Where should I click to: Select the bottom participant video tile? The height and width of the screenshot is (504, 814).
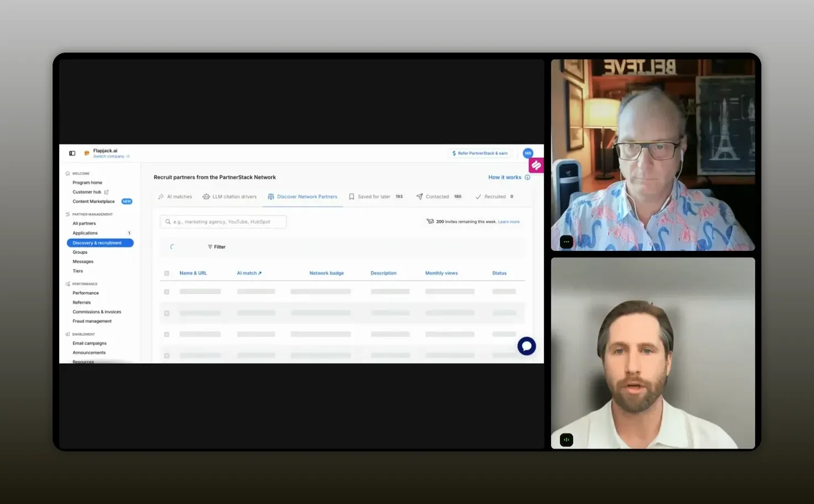[x=653, y=353]
